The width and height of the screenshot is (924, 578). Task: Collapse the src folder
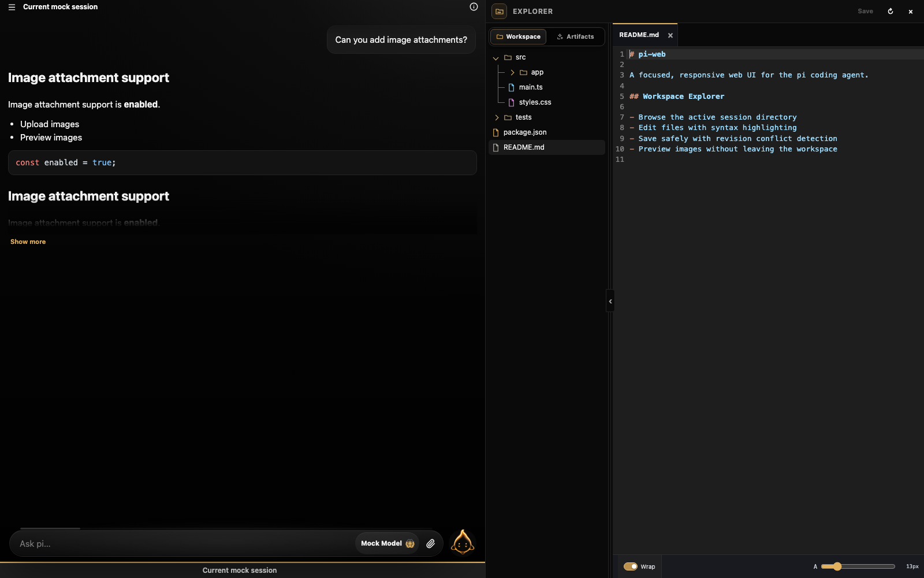pos(495,58)
